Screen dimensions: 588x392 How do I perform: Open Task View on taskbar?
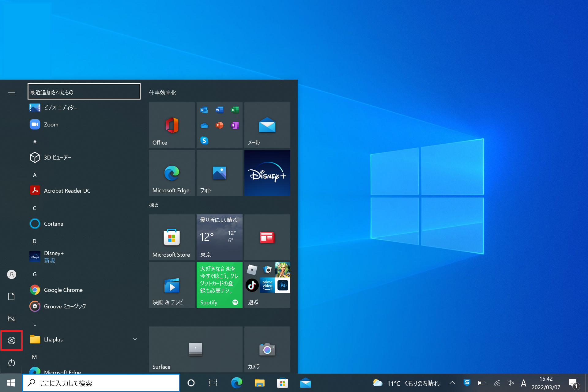213,383
